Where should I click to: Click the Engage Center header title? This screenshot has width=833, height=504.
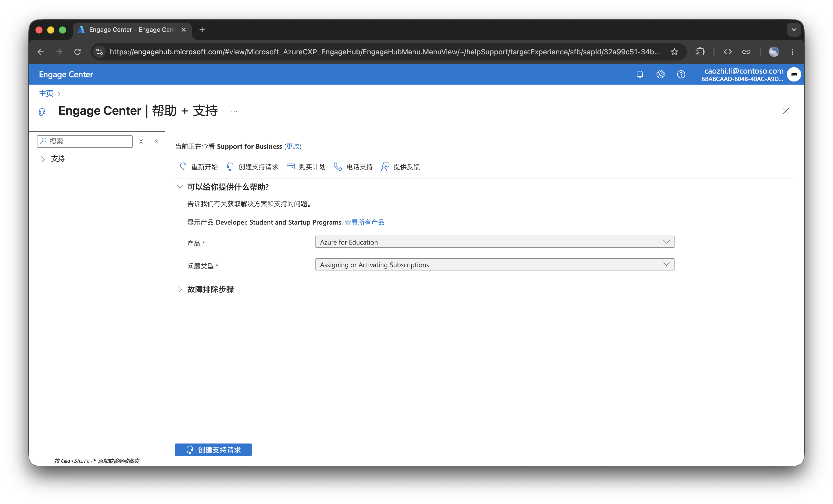click(66, 74)
